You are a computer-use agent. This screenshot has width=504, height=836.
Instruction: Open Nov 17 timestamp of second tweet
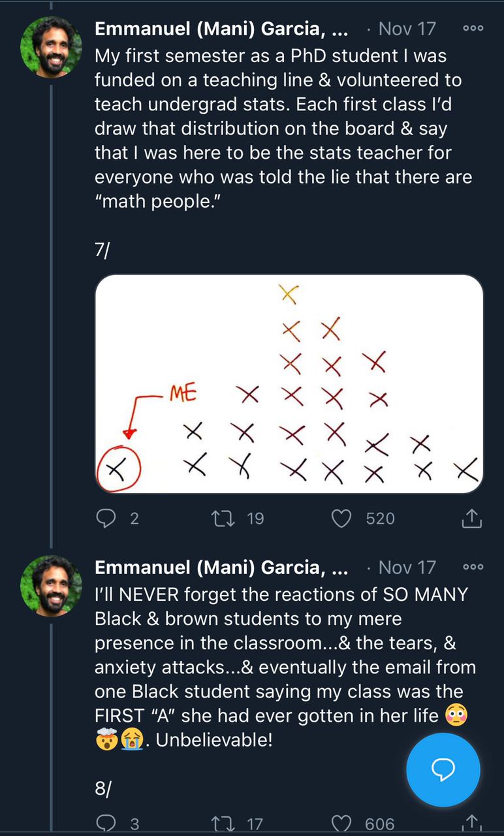pyautogui.click(x=407, y=568)
